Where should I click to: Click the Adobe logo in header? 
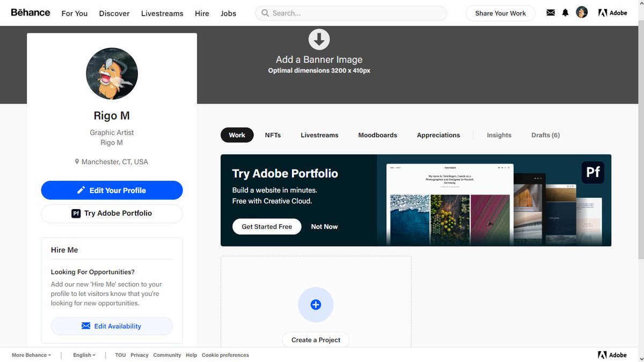pyautogui.click(x=612, y=13)
